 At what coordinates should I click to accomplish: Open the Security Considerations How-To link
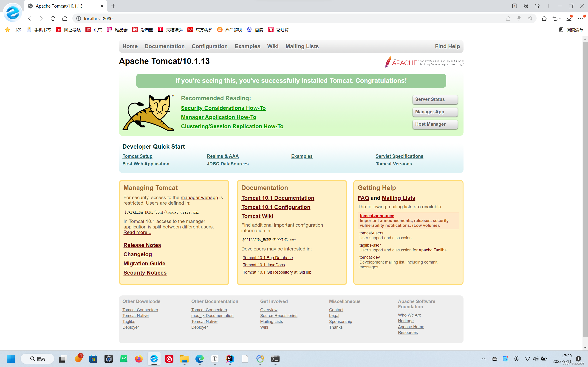point(223,108)
